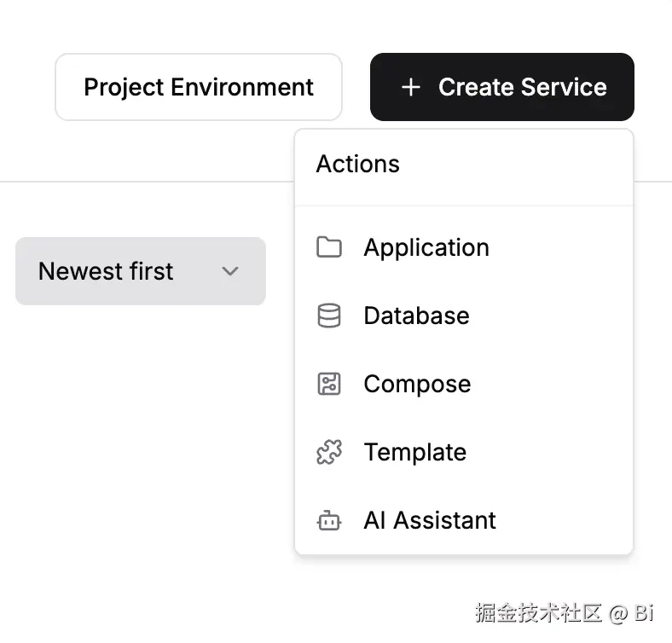Open the Newest first sort dropdown
Viewport: 672px width, 643px height.
pyautogui.click(x=141, y=271)
